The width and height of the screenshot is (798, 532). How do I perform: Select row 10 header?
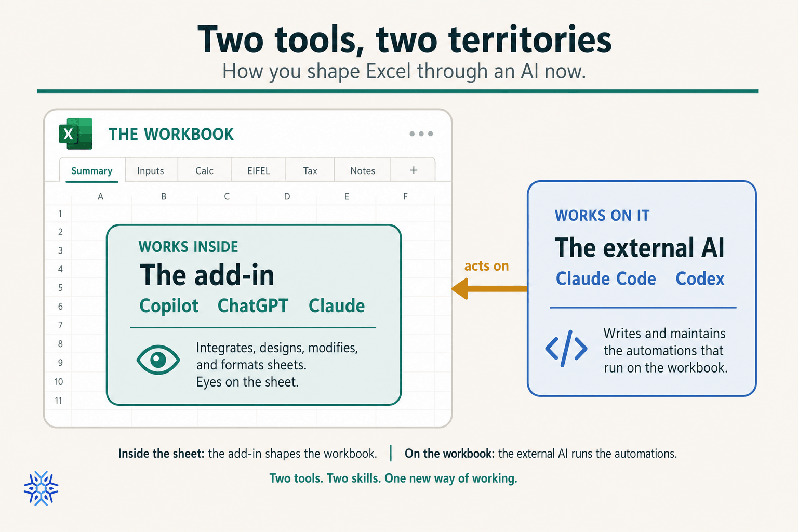pos(59,382)
